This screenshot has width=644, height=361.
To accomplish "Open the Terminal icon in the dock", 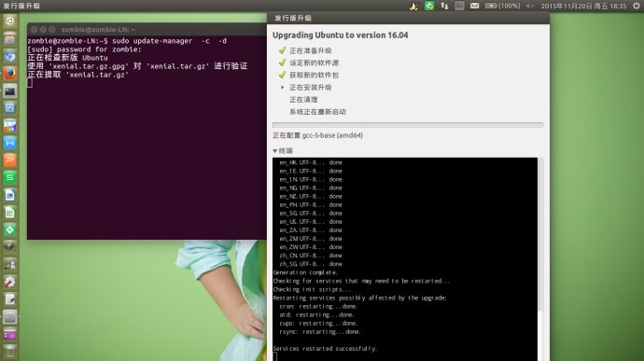I will coord(10,91).
